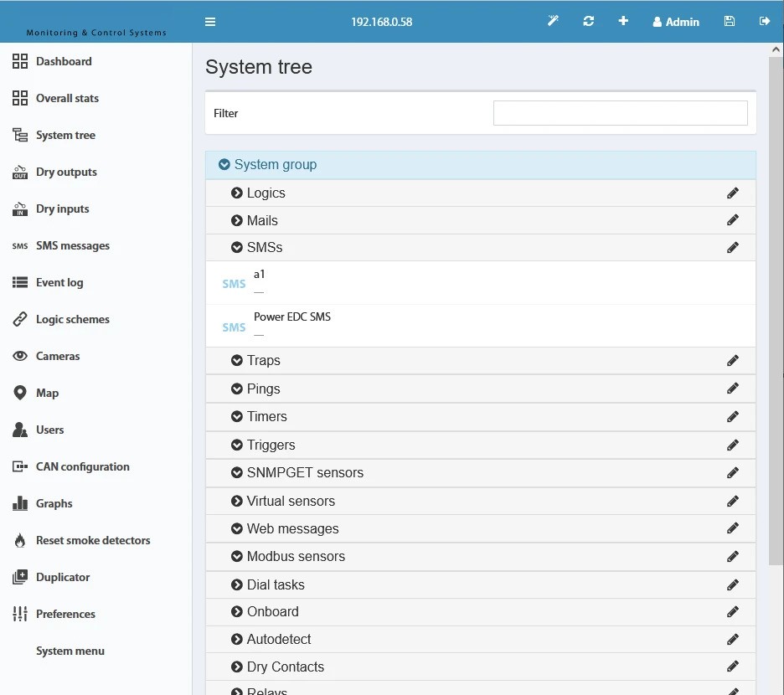Screen dimensions: 784x695
Task: Open the hamburger menu in the top bar
Action: coord(210,22)
